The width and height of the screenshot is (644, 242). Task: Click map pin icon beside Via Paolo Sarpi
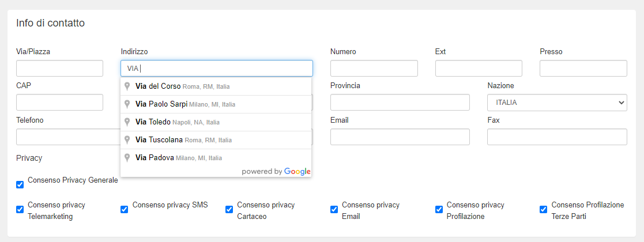[x=127, y=104]
